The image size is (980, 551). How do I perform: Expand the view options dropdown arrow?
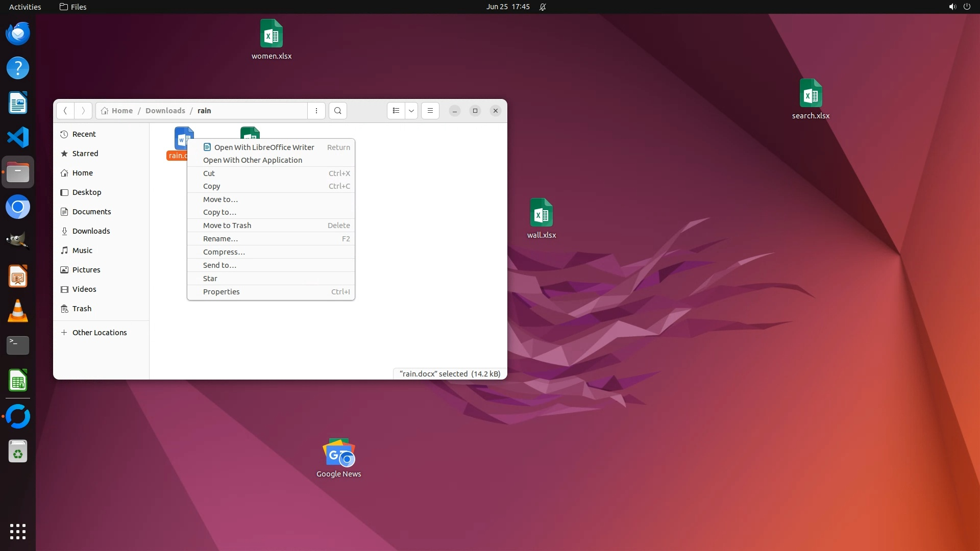click(x=411, y=111)
